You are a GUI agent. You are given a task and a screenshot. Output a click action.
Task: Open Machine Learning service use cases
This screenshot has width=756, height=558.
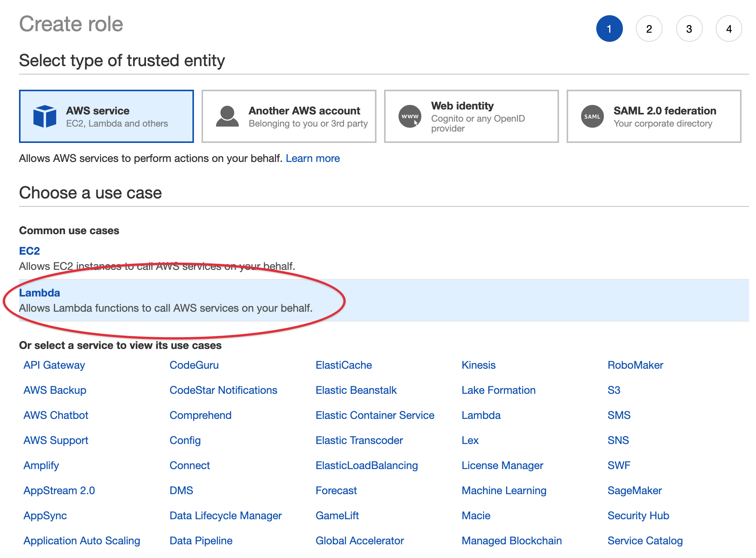coord(504,490)
